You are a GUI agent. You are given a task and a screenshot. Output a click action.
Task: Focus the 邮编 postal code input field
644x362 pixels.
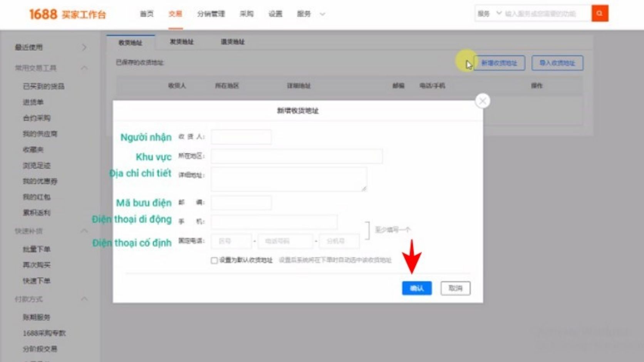[241, 202]
